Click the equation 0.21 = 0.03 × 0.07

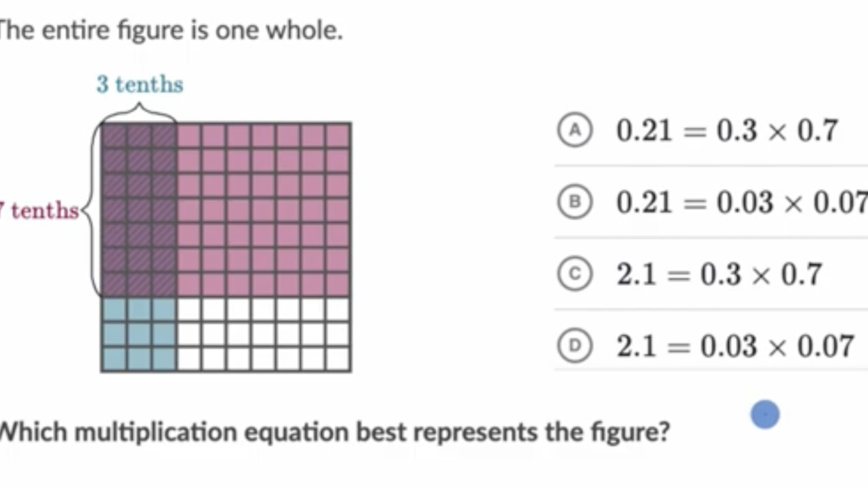coord(742,202)
